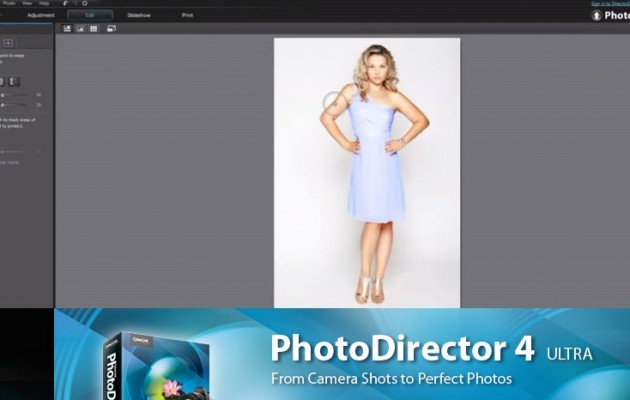Image resolution: width=630 pixels, height=400 pixels.
Task: Click 'From Camera Shots to Perfect Photos' tagline
Action: (391, 379)
